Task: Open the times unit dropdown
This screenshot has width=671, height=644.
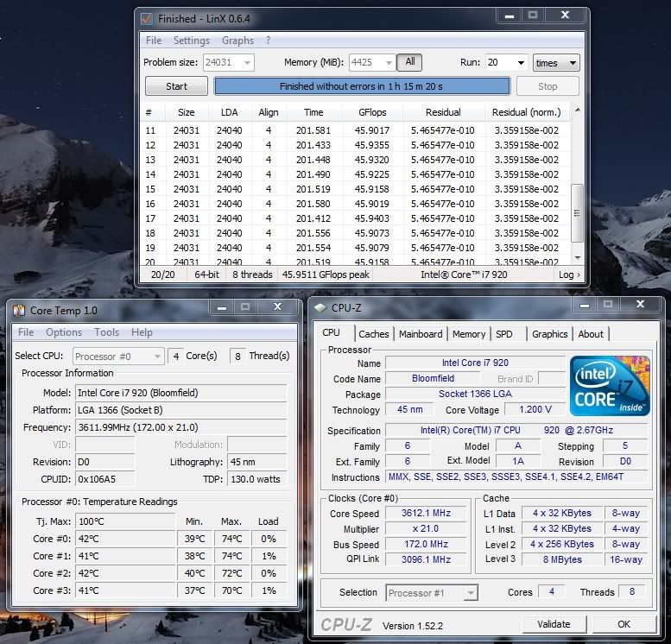Action: pos(556,63)
